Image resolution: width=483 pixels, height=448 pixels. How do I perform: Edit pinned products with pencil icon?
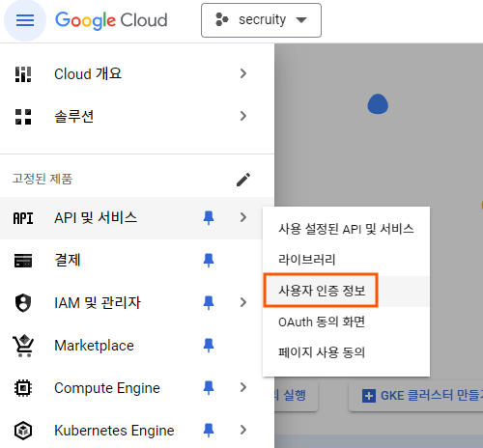[243, 180]
